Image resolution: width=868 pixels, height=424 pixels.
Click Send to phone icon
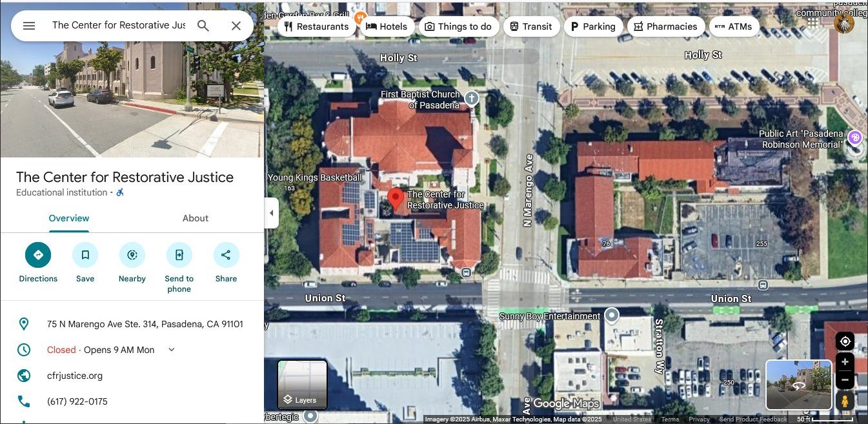[179, 255]
